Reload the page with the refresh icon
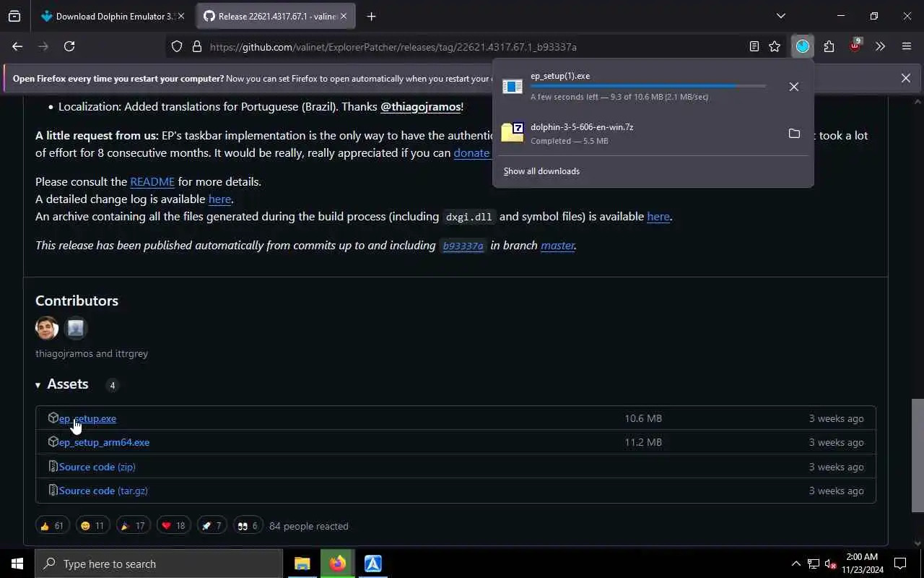Viewport: 924px width, 578px height. [69, 46]
